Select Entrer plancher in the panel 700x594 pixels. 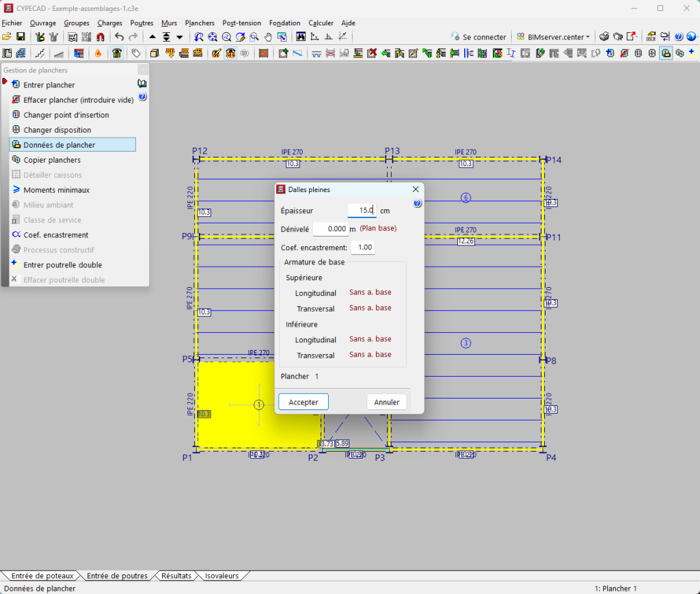coord(49,85)
